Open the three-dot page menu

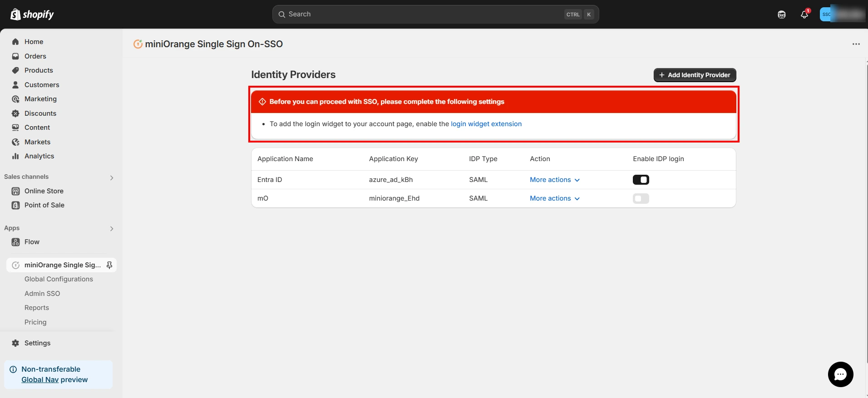coord(856,44)
